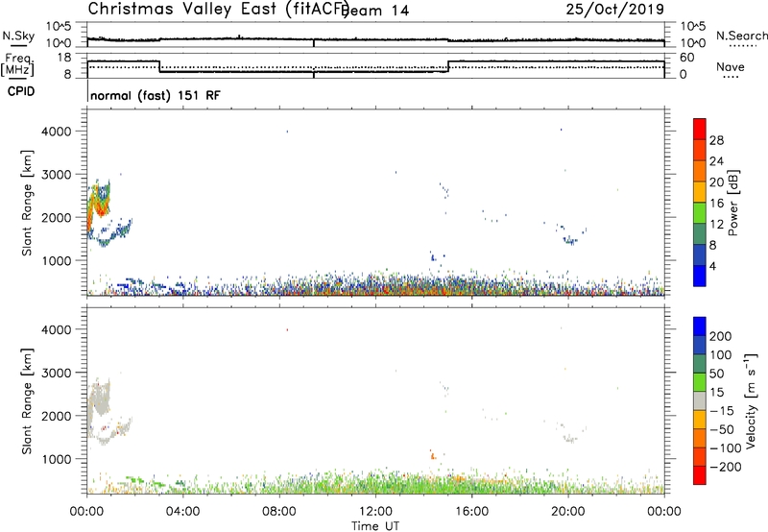Click the blue bottom of power colorbar

coord(700,276)
